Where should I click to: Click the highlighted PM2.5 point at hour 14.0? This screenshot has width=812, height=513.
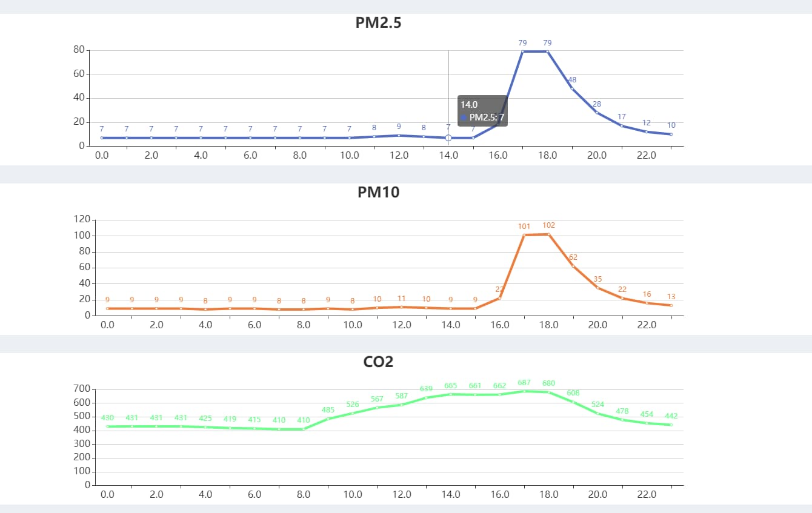coord(448,138)
